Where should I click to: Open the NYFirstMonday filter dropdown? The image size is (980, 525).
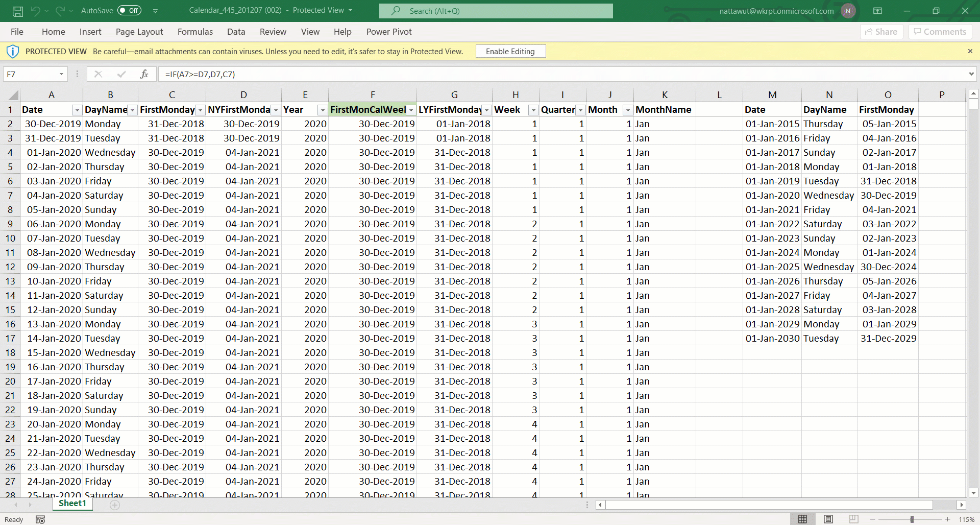click(276, 110)
